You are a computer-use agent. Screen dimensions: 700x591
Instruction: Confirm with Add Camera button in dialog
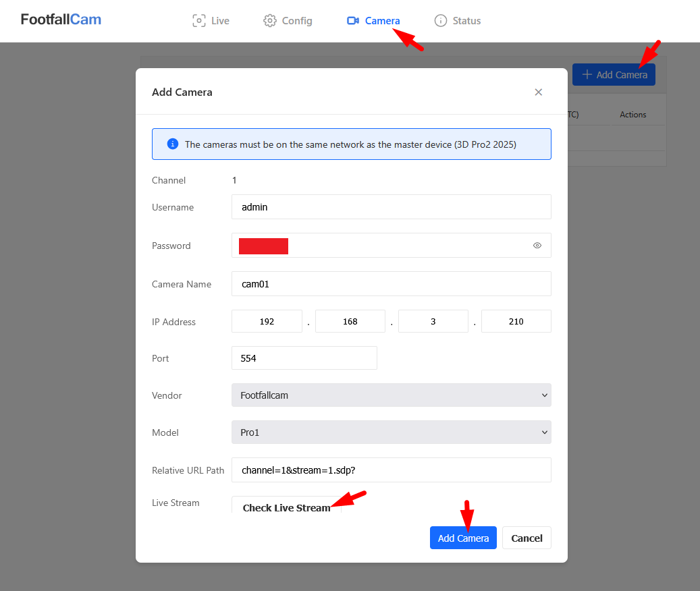click(463, 538)
